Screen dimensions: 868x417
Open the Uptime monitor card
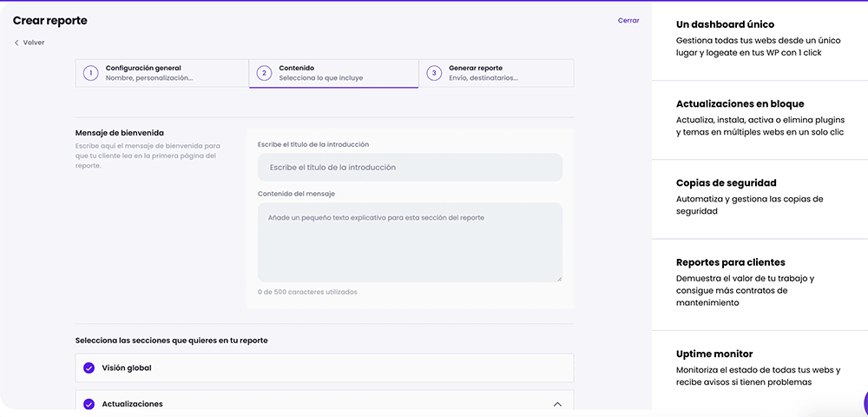tap(760, 368)
